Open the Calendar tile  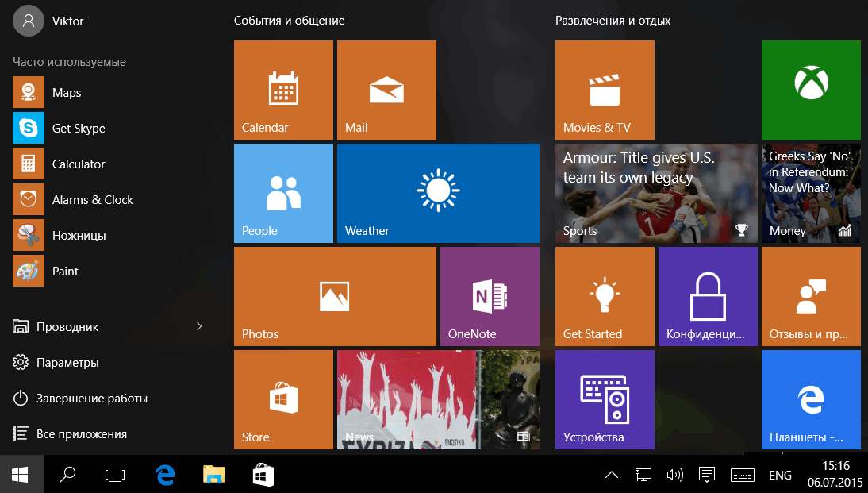click(283, 90)
